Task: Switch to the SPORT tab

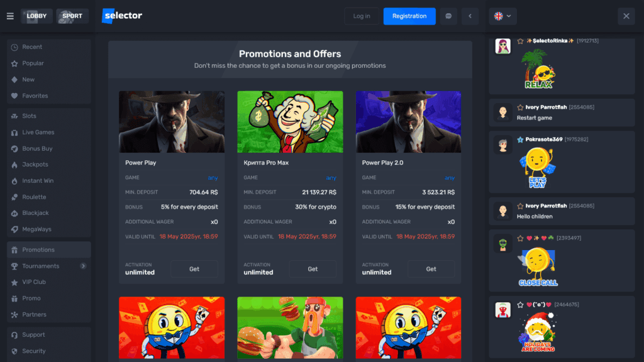Action: pyautogui.click(x=72, y=16)
